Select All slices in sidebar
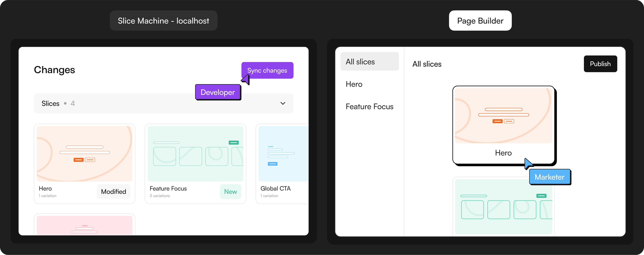Viewport: 644px width, 255px height. (x=369, y=62)
